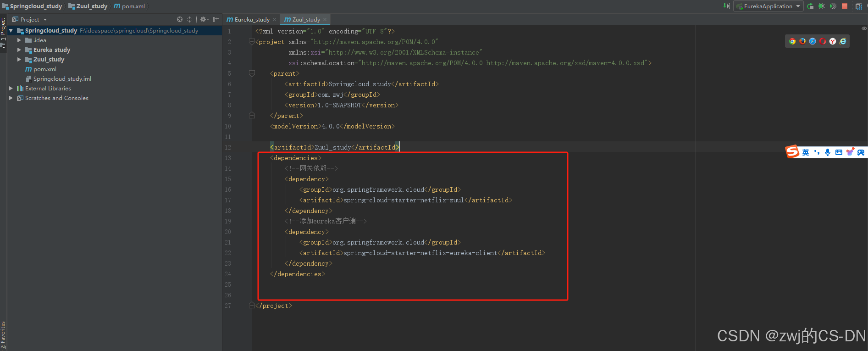The width and height of the screenshot is (868, 351).
Task: Click the com.zwj groupId text
Action: point(330,95)
